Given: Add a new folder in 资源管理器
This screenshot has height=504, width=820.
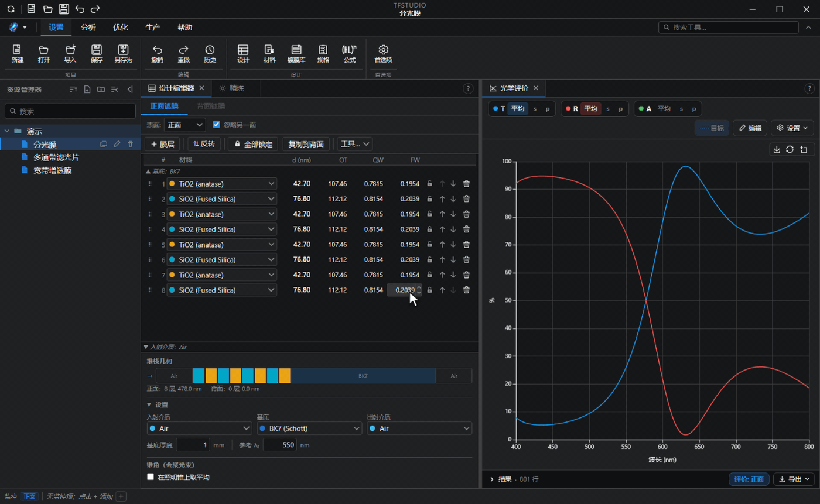Looking at the screenshot, I should pos(101,90).
